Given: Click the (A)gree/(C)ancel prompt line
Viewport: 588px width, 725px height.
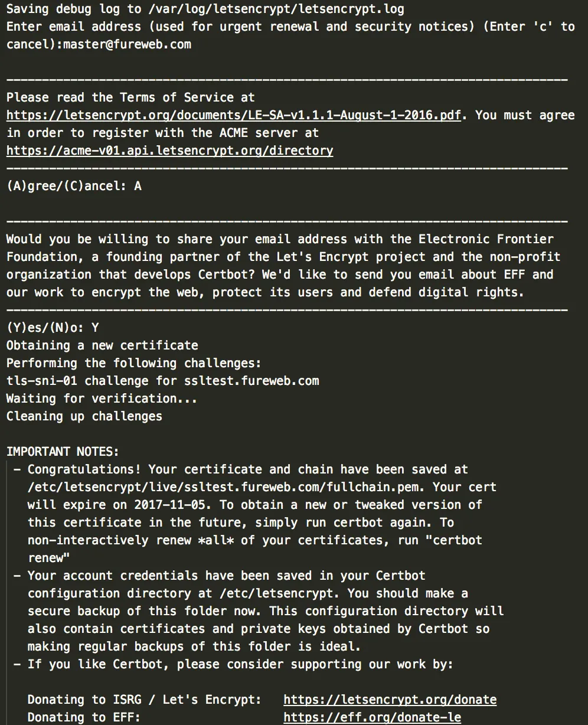Looking at the screenshot, I should 74,186.
